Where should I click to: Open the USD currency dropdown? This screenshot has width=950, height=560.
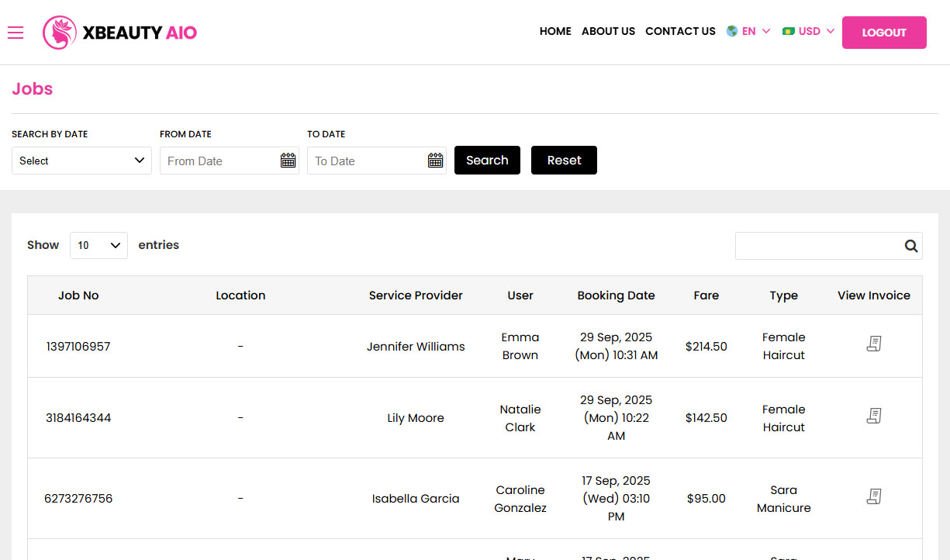point(808,31)
